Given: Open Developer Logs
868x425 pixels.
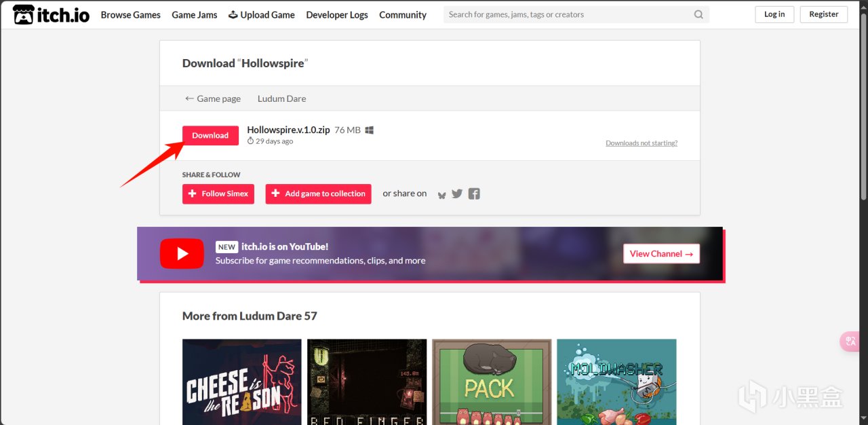Looking at the screenshot, I should coord(337,14).
